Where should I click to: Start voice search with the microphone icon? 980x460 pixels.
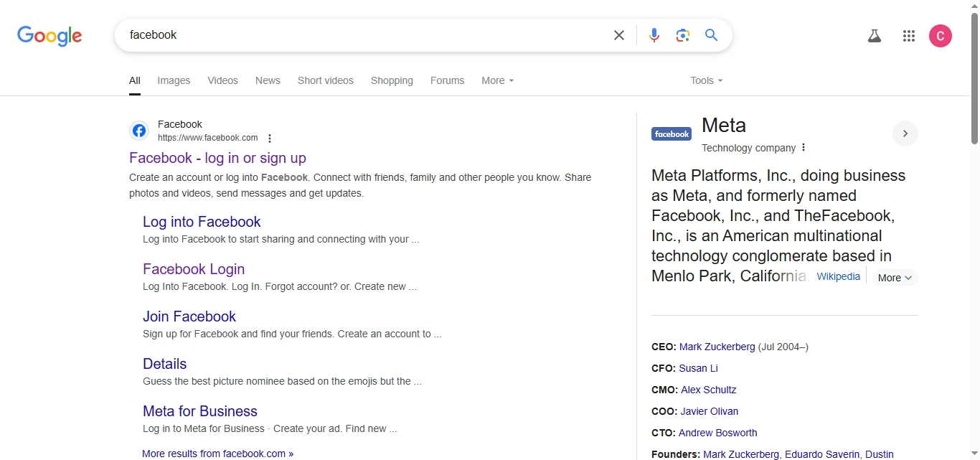(654, 35)
